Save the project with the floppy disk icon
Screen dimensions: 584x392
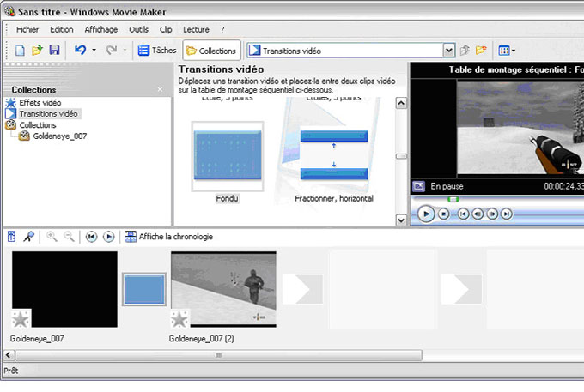tap(54, 51)
